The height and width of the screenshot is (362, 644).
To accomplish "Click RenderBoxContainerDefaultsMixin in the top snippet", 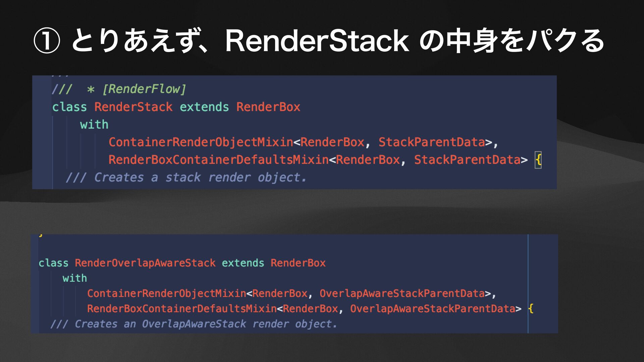I will click(219, 160).
